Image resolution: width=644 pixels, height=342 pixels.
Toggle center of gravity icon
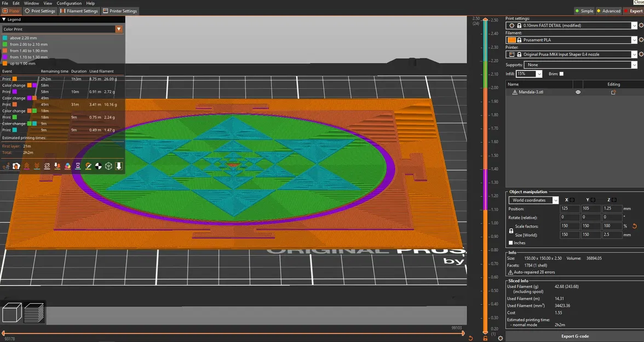99,166
